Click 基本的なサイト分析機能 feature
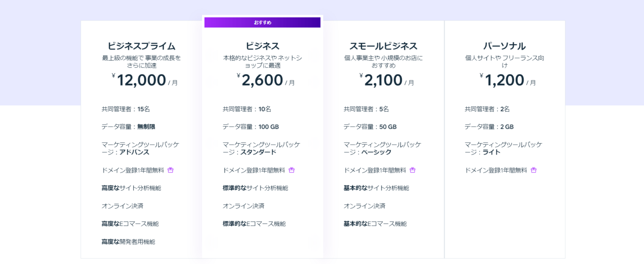 (377, 188)
